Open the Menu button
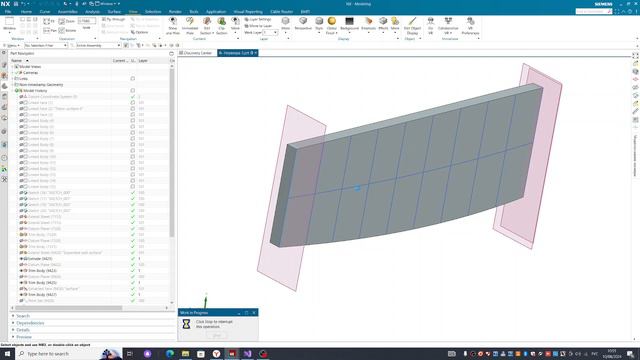The height and width of the screenshot is (360, 640). pos(11,45)
